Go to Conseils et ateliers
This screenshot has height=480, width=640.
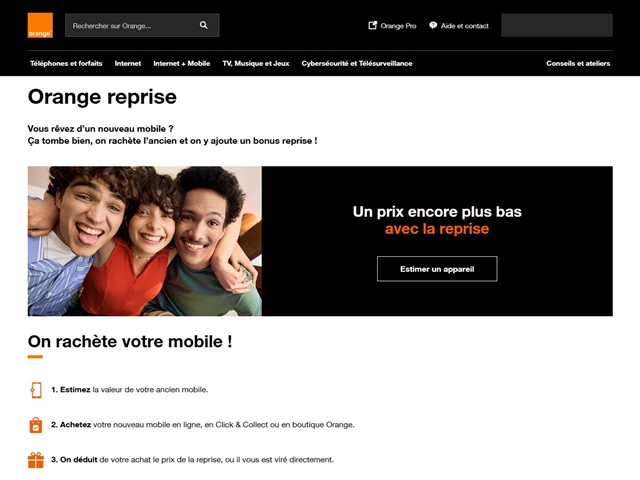tap(578, 63)
